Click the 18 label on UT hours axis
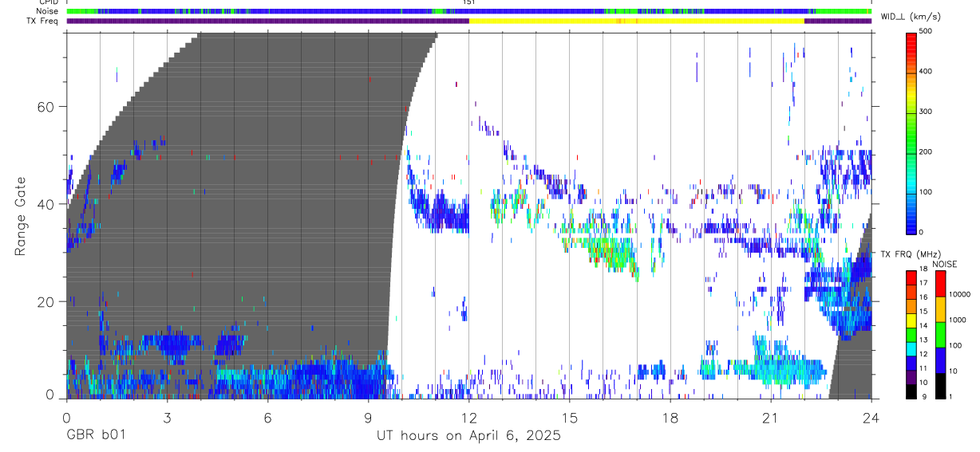 [x=670, y=418]
